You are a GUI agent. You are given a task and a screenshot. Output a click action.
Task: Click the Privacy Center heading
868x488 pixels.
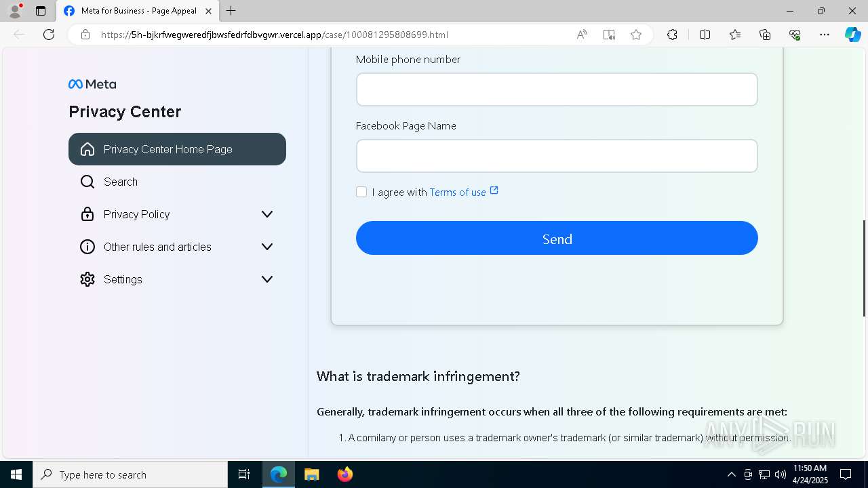(125, 112)
